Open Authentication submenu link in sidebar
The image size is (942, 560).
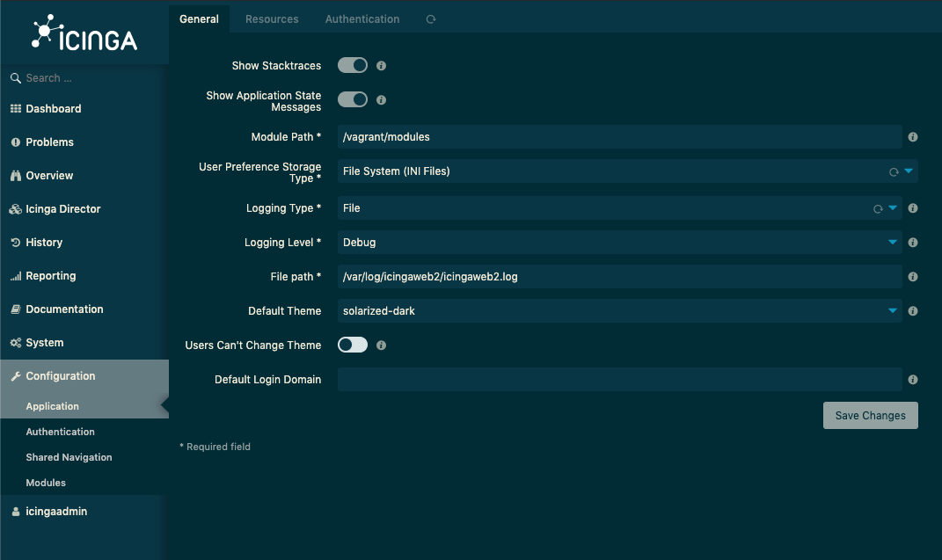pyautogui.click(x=84, y=432)
